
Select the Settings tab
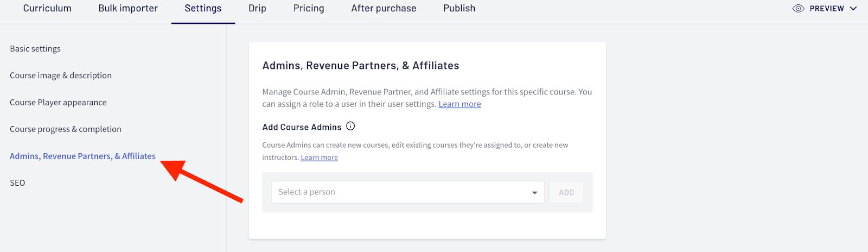coord(203,8)
